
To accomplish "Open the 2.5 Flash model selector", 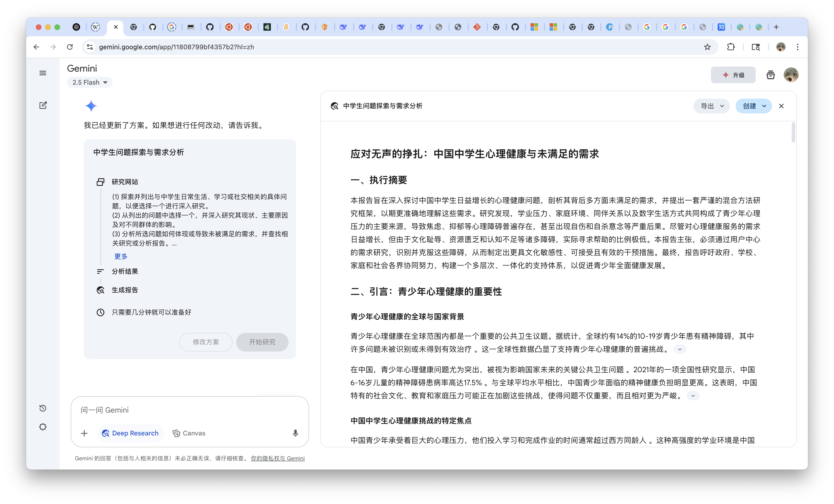I will 90,82.
